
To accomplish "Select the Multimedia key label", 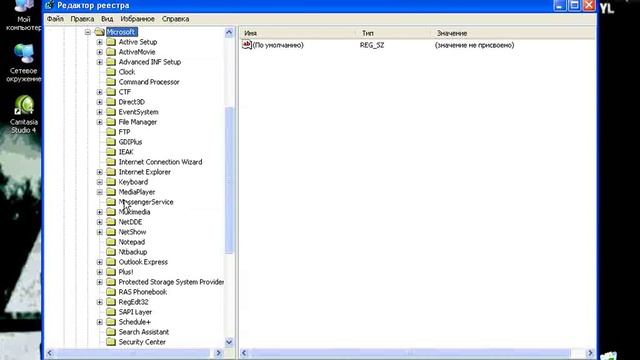I will [134, 212].
